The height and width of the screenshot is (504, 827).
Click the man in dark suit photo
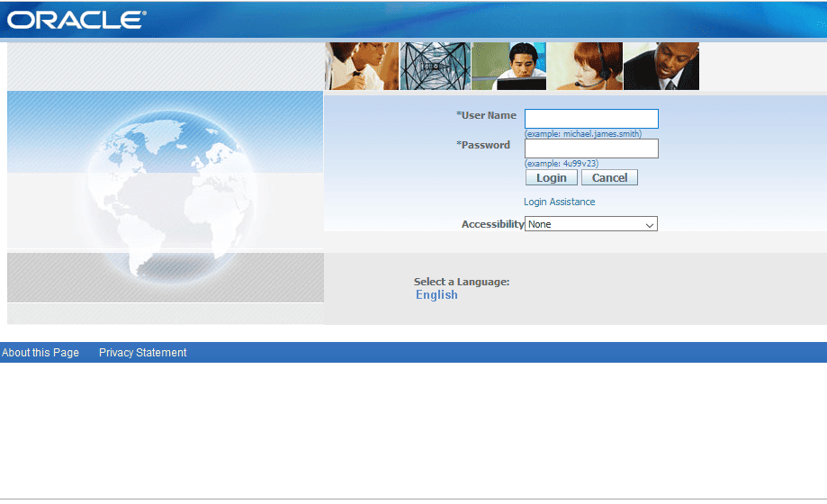tap(661, 66)
